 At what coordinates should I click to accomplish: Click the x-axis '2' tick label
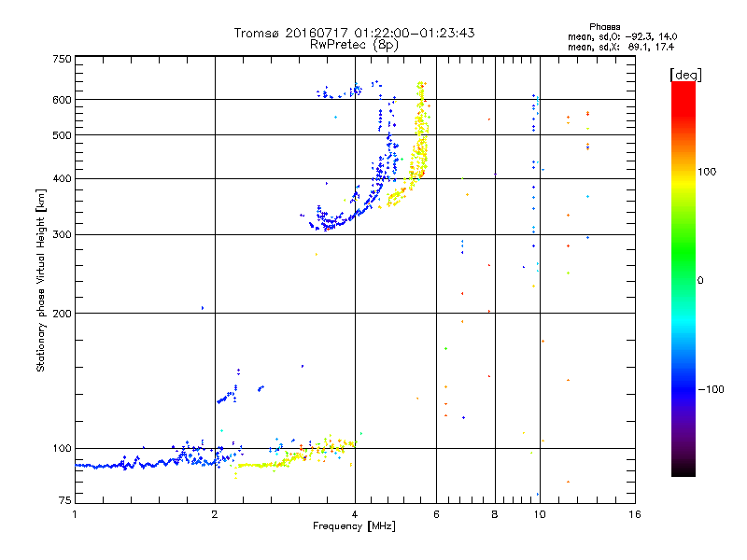coord(215,514)
